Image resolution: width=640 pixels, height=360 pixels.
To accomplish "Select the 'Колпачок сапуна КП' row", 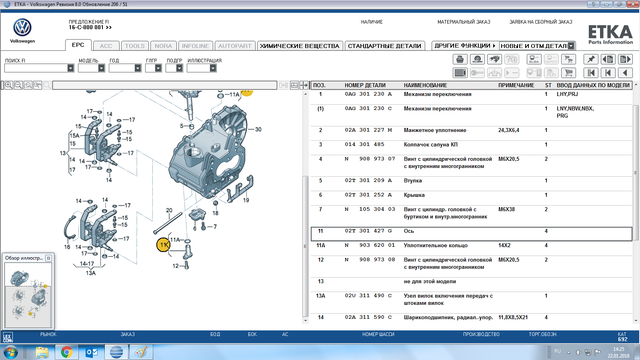I will (x=471, y=144).
